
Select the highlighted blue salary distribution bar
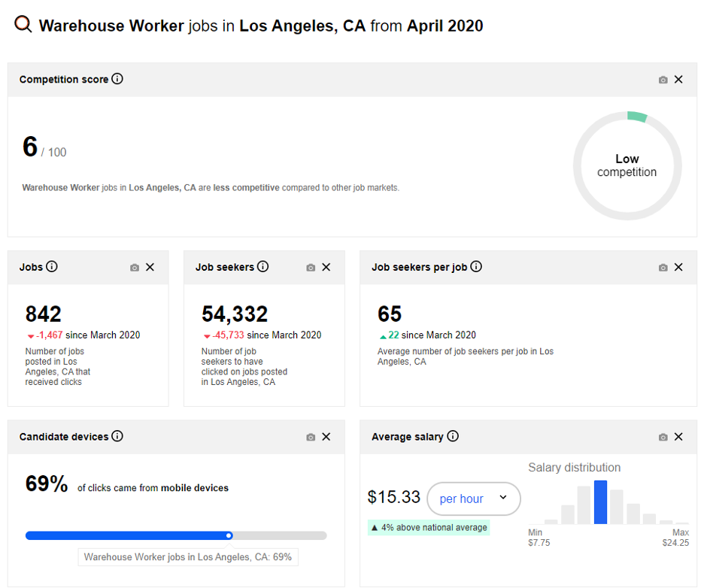tap(600, 502)
